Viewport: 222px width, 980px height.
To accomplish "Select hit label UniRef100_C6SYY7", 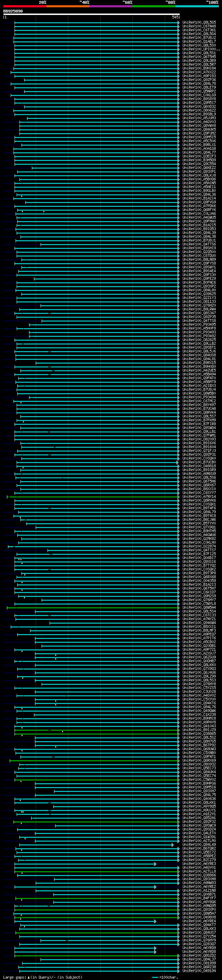I will [199, 493].
